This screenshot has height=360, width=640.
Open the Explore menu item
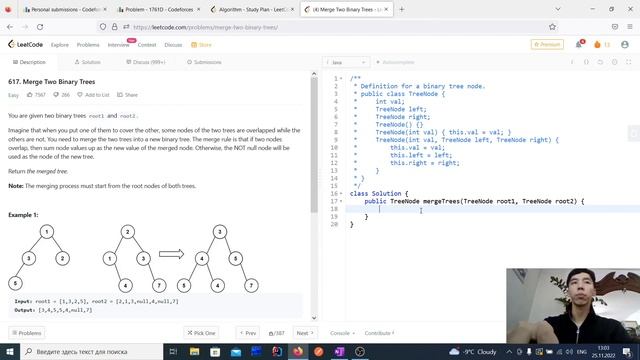tap(60, 45)
